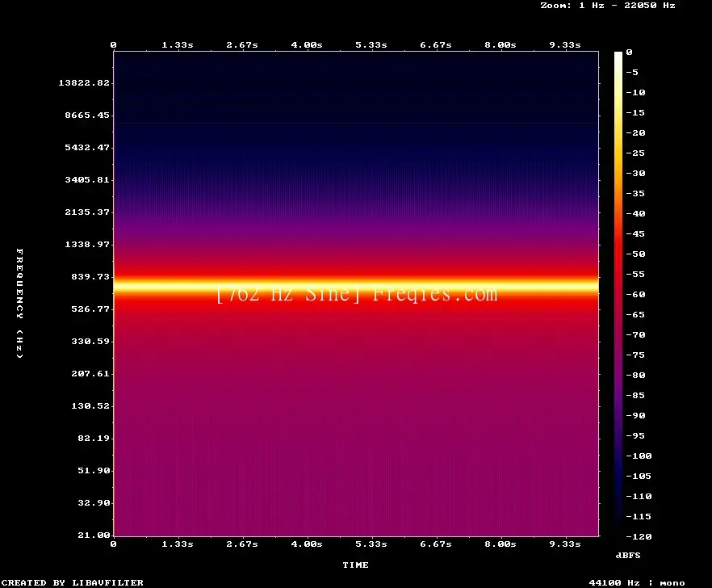712x588 pixels.
Task: Click the 3405.81 frequency label
Action: tap(87, 179)
